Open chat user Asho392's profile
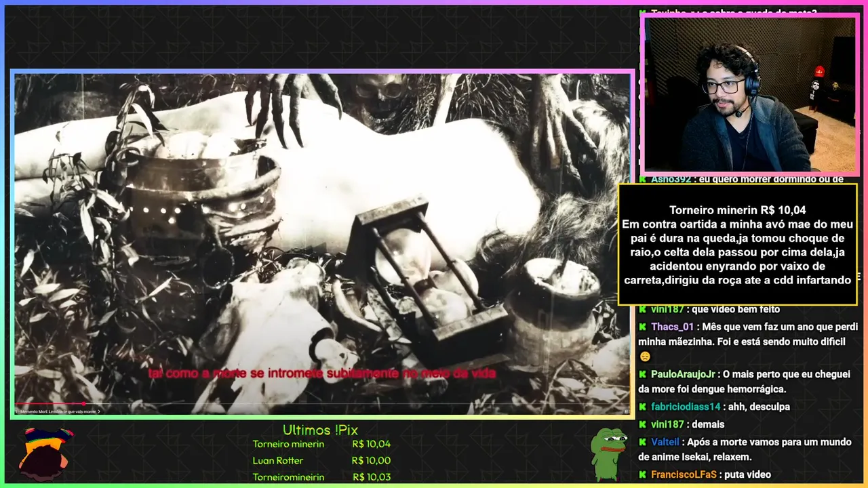Screen dimensions: 868x488 coord(671,180)
